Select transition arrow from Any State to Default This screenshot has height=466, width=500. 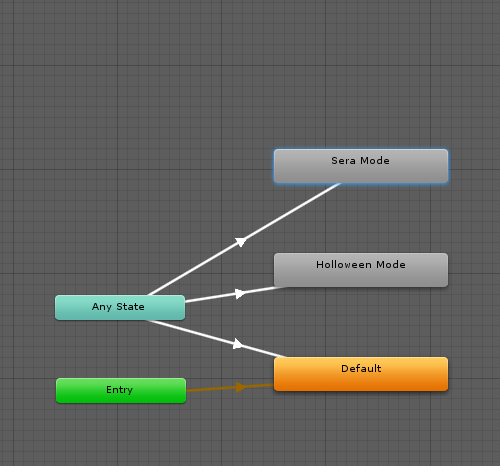point(238,344)
